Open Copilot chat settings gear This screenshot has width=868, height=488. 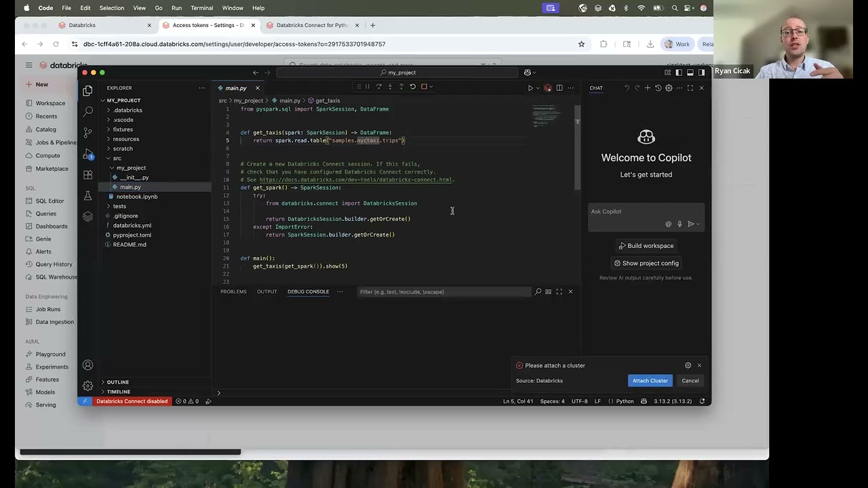[x=669, y=88]
